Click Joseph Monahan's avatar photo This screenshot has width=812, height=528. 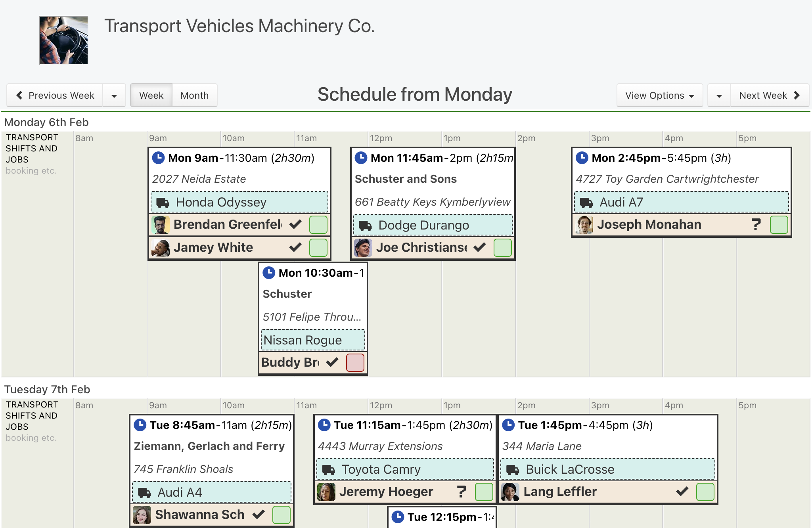click(x=584, y=225)
